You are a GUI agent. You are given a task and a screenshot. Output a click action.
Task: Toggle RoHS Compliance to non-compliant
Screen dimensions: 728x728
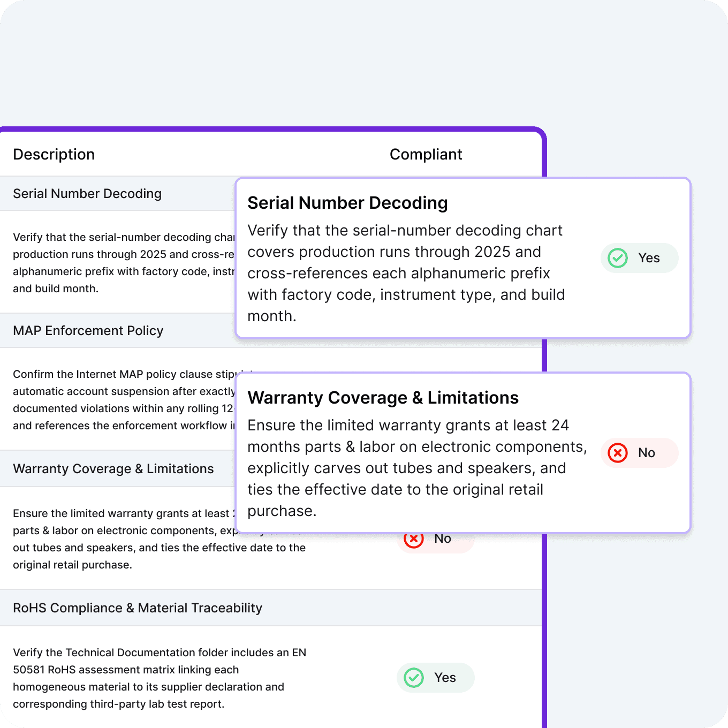click(x=435, y=678)
